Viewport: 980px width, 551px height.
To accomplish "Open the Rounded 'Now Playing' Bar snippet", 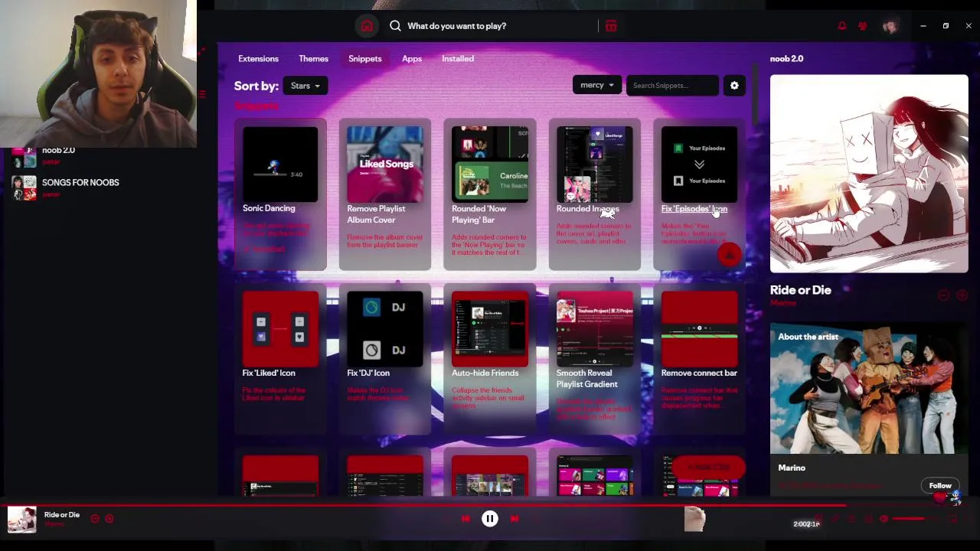I will tap(489, 194).
